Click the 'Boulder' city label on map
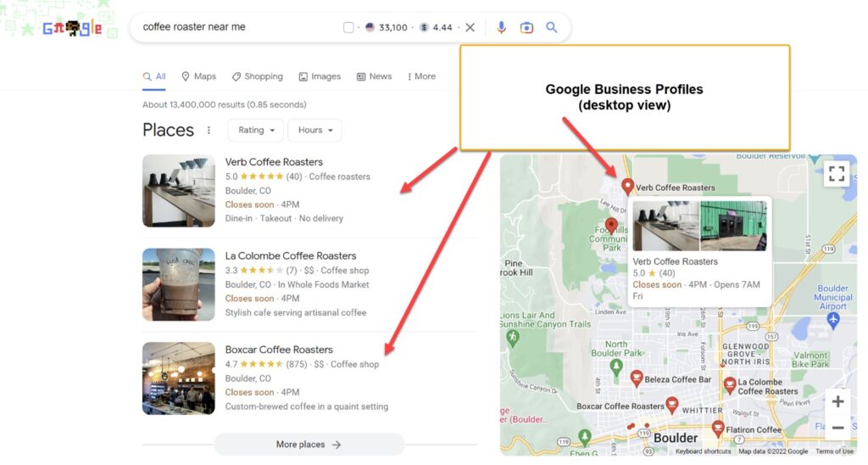This screenshot has height=465, width=868. (x=676, y=438)
